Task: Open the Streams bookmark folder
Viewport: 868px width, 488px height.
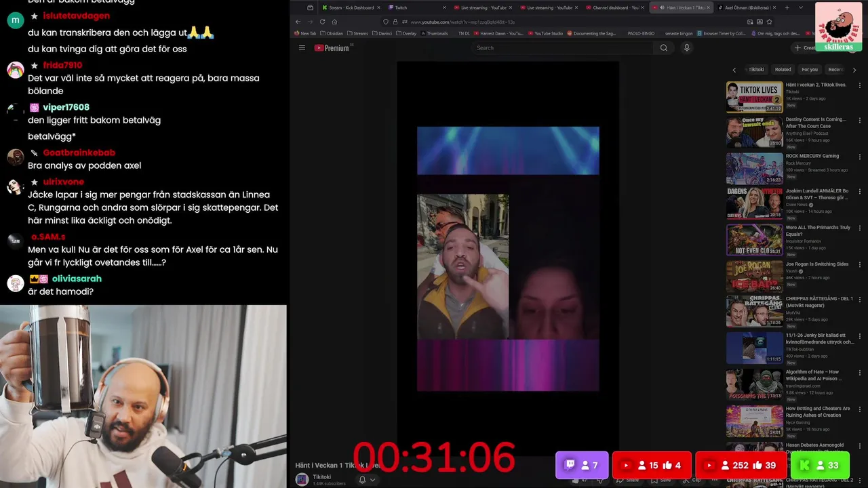Action: (x=357, y=33)
